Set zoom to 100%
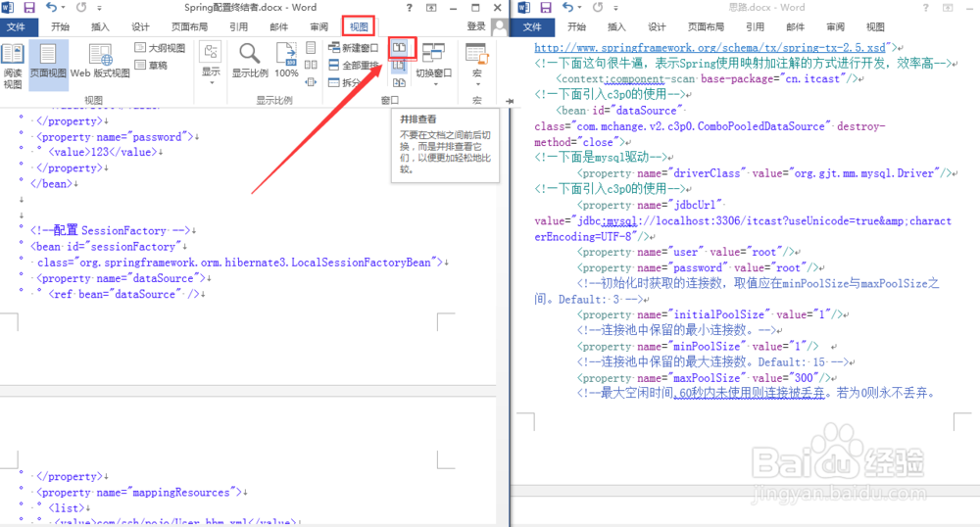980x527 pixels. (x=287, y=61)
